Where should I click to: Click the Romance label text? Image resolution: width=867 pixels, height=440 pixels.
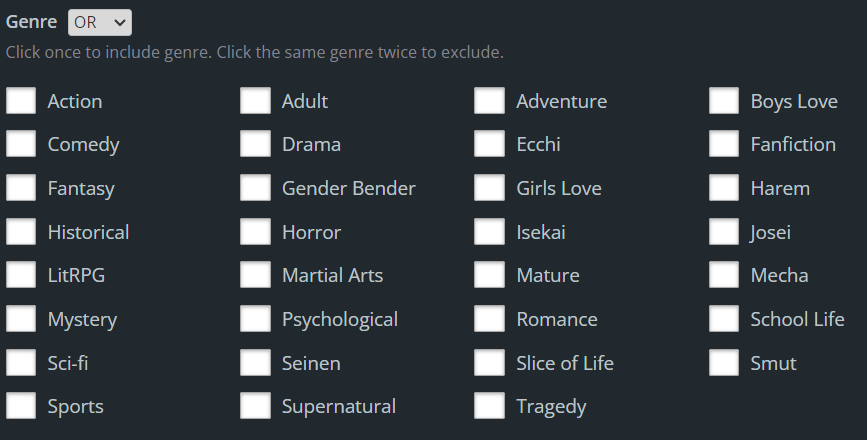tap(556, 319)
